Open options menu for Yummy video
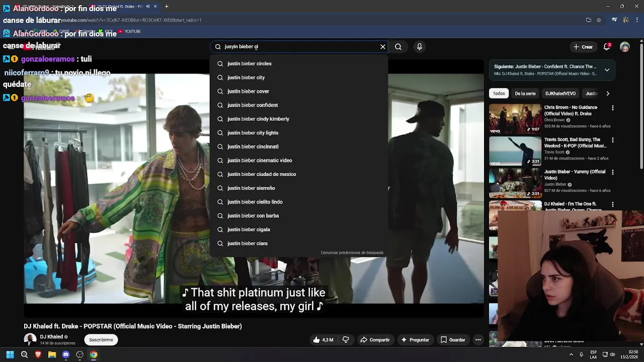 (612, 172)
